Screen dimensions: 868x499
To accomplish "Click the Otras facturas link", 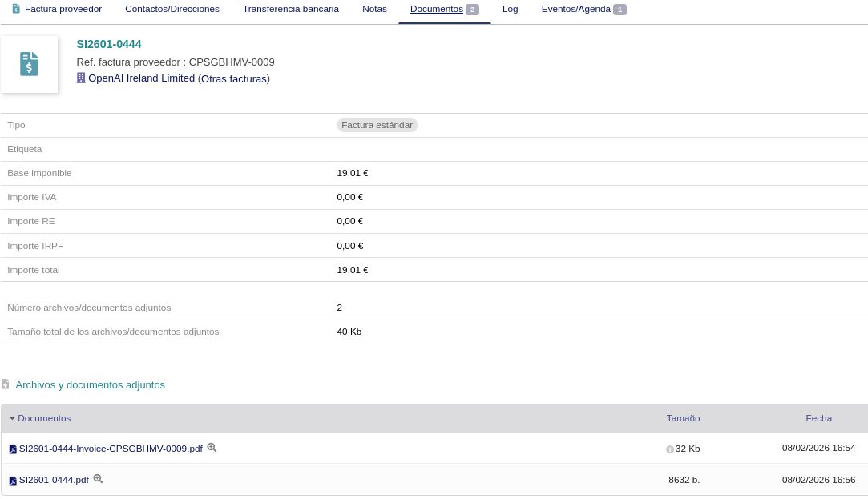I will click(x=233, y=78).
